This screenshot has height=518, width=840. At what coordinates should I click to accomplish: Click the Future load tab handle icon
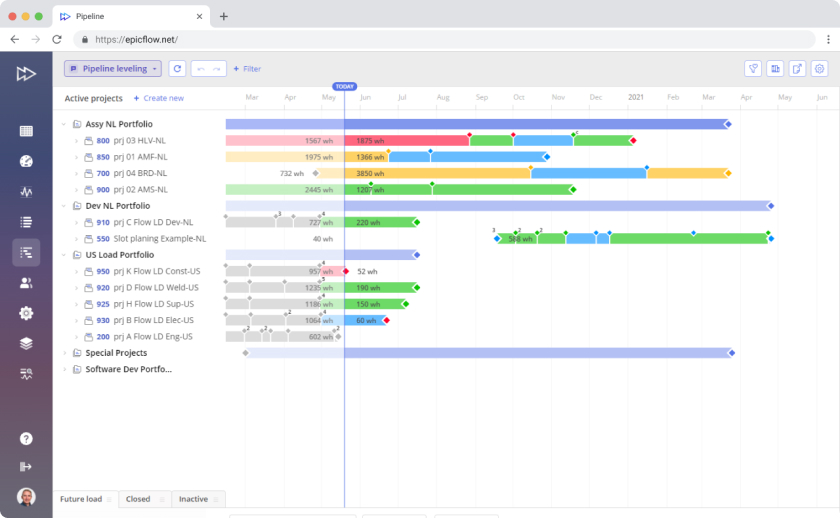coord(109,499)
